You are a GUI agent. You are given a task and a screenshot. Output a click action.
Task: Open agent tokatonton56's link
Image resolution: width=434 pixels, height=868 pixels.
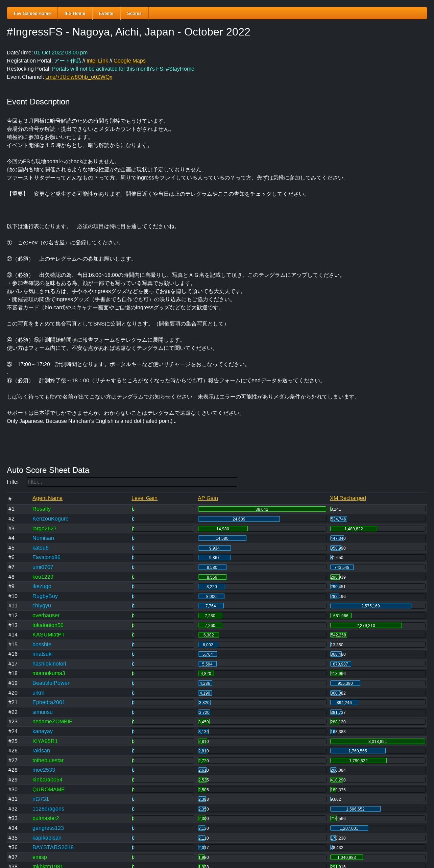tap(48, 625)
